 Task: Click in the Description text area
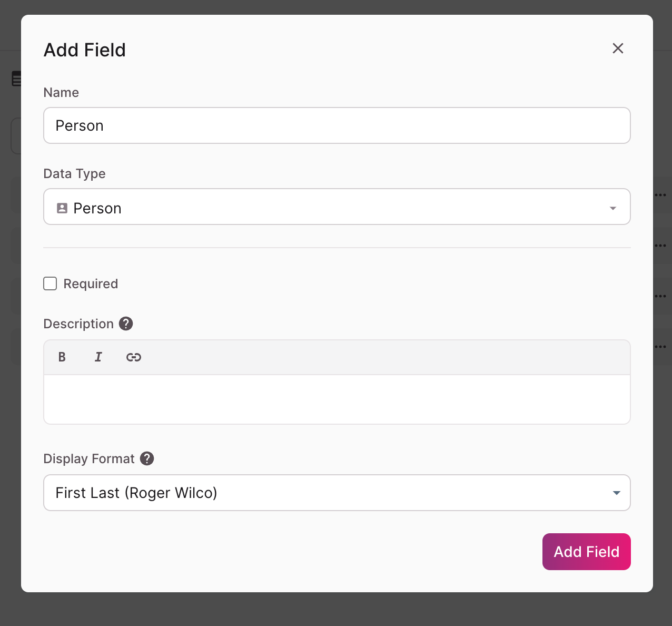[x=337, y=399]
